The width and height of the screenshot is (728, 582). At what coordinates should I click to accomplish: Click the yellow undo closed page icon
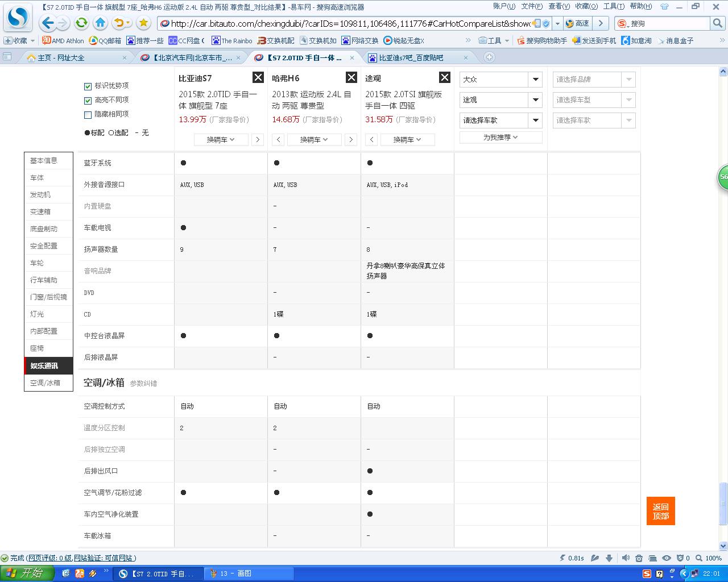(119, 23)
